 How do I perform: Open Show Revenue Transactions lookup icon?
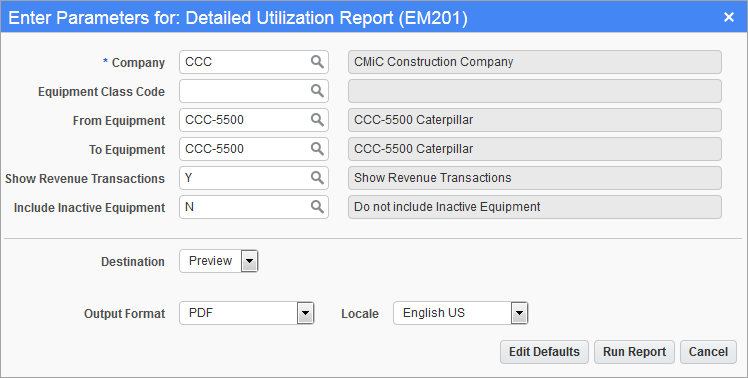317,178
